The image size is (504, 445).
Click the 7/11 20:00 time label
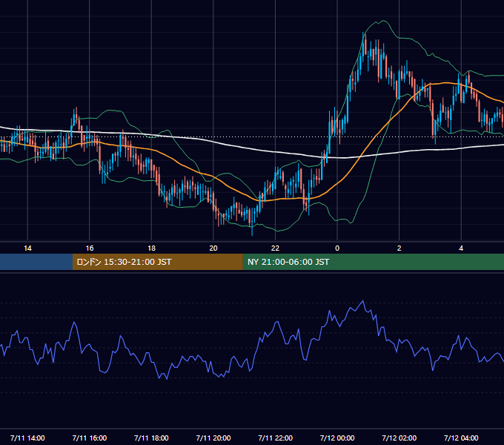[x=213, y=438]
